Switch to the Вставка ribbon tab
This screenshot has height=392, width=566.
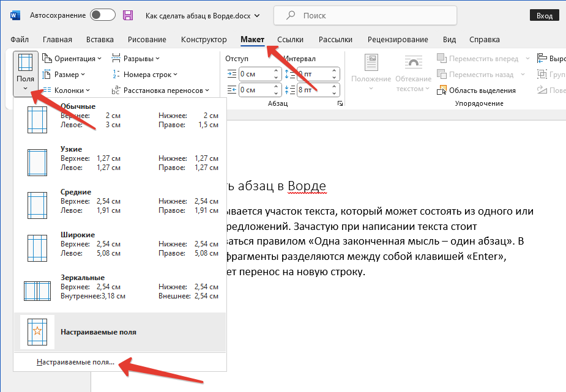point(100,40)
